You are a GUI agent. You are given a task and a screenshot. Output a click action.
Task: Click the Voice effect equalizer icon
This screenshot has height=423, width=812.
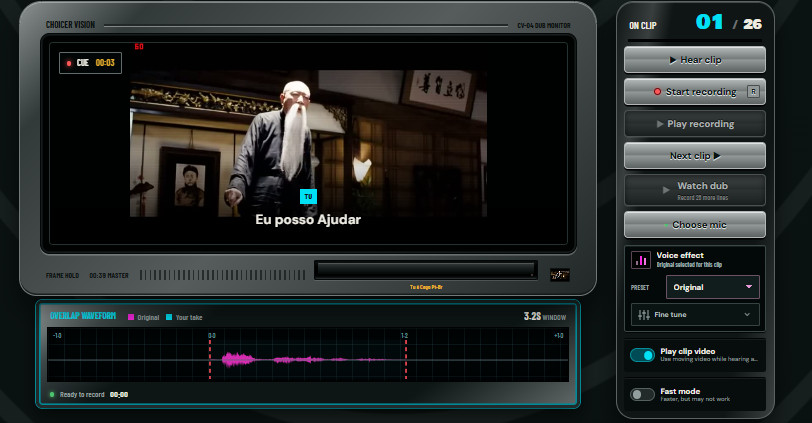pos(641,260)
